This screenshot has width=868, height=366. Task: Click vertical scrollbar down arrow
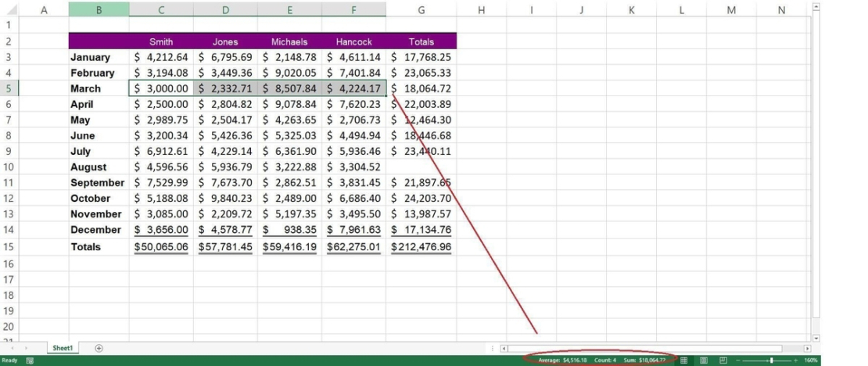point(816,338)
